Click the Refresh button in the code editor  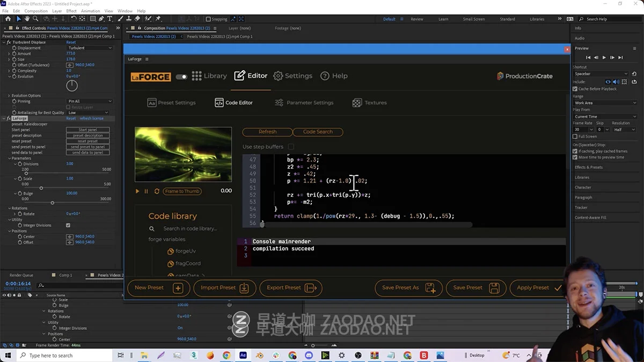click(x=267, y=132)
